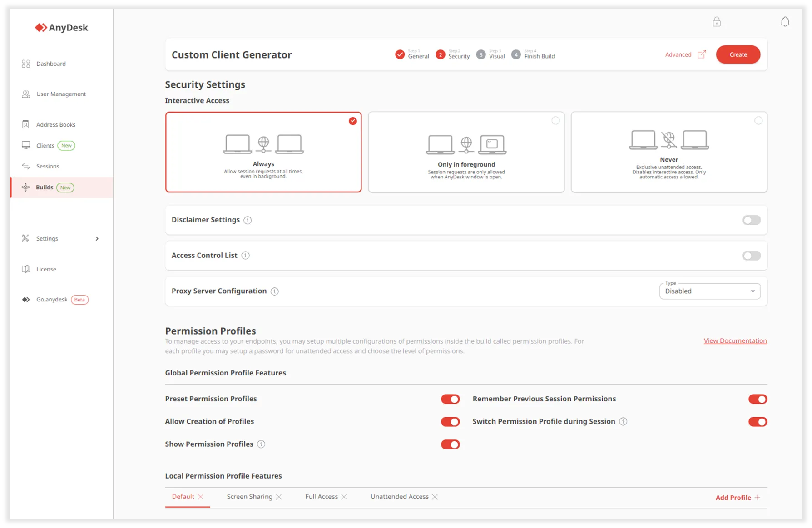This screenshot has width=812, height=528.
Task: Remove the Screen Sharing profile with X
Action: [279, 497]
